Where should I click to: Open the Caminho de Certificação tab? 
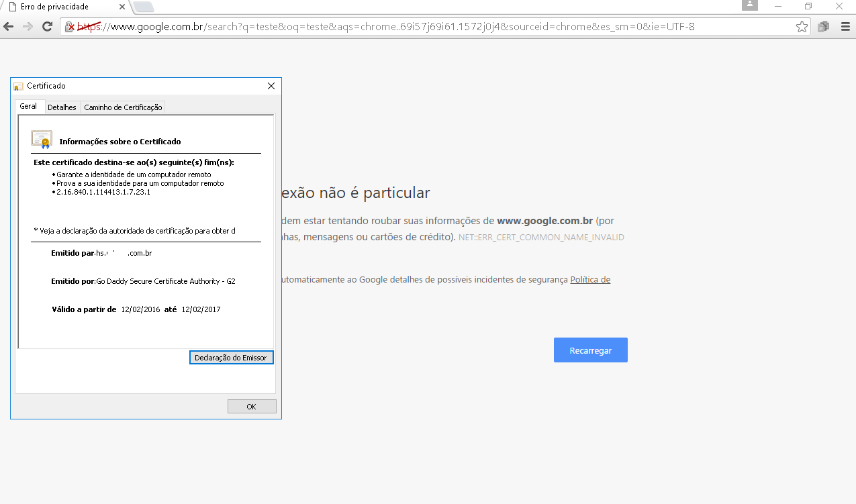pyautogui.click(x=123, y=107)
